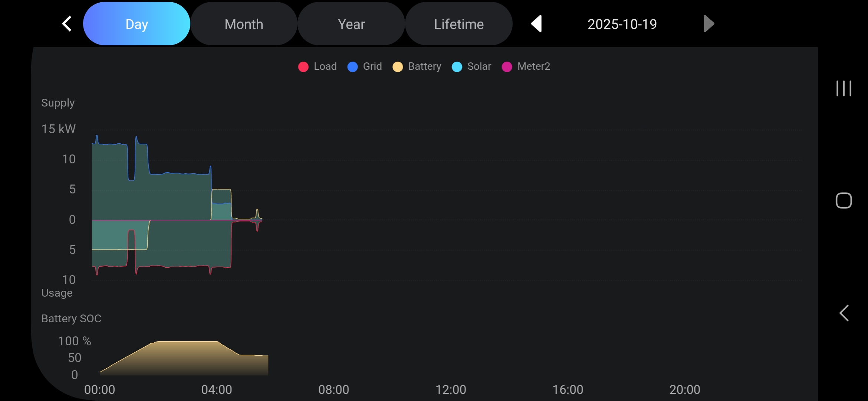Switch to the Year tab

point(351,24)
